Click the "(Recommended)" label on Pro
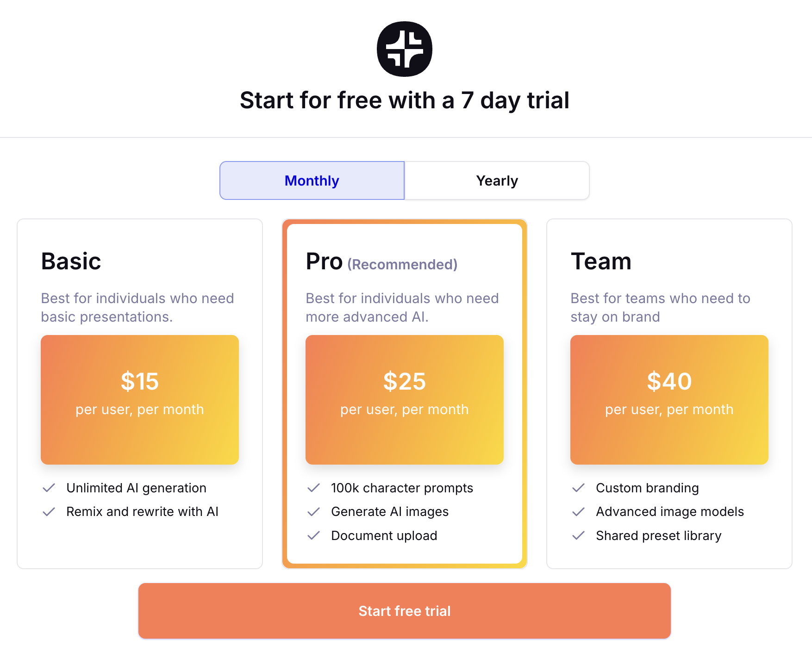The width and height of the screenshot is (812, 646). point(402,264)
